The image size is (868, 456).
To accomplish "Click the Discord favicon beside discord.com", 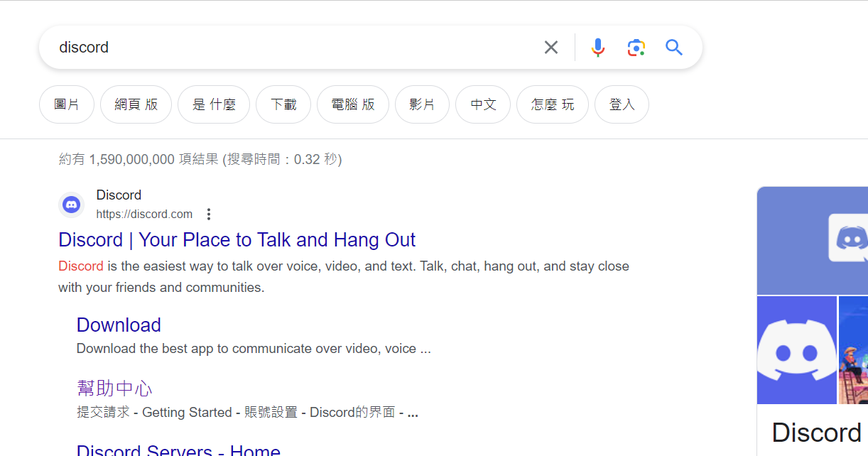I will (71, 205).
